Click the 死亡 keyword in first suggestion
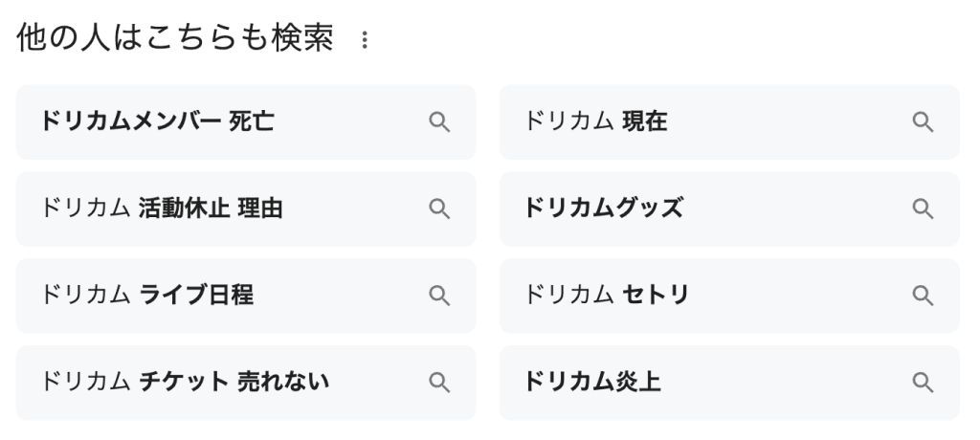 pos(252,122)
